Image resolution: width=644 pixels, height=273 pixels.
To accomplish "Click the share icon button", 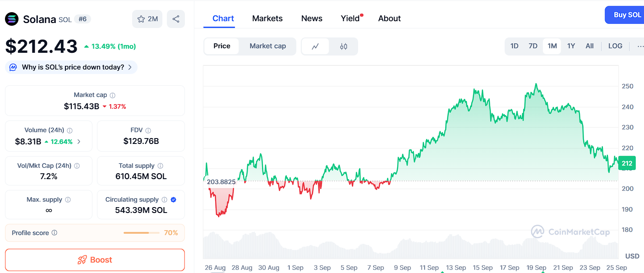I will pyautogui.click(x=176, y=19).
